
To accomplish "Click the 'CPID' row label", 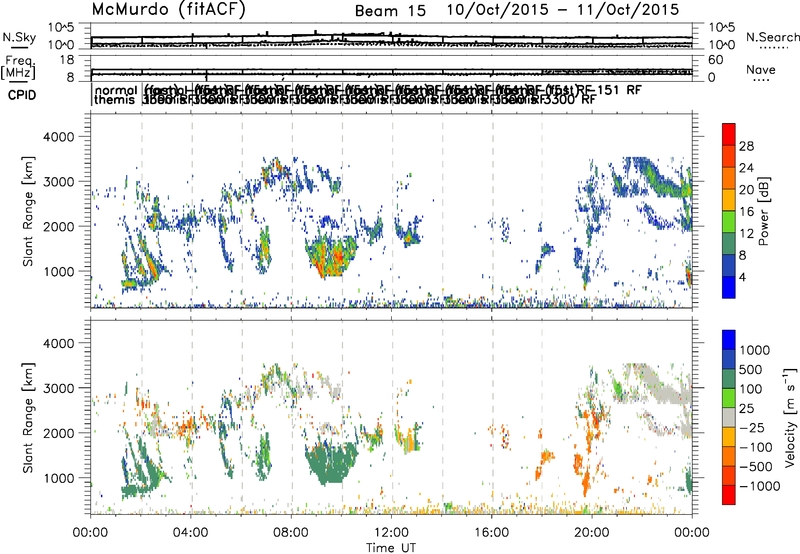I will 22,95.
